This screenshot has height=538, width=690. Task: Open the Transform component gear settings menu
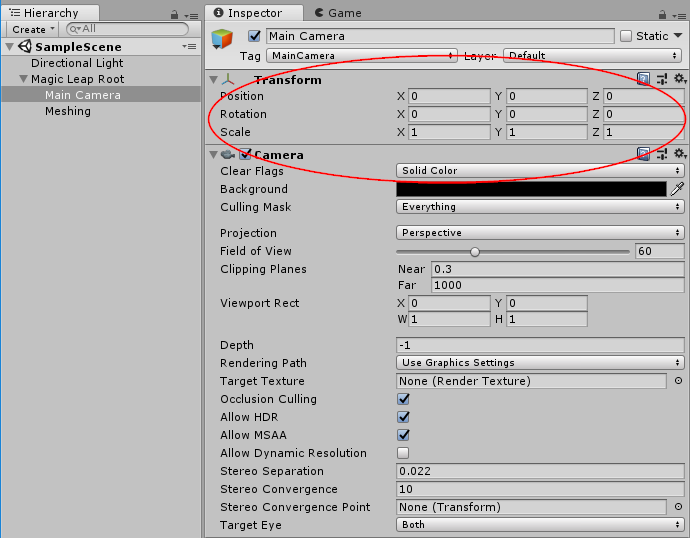pos(679,79)
